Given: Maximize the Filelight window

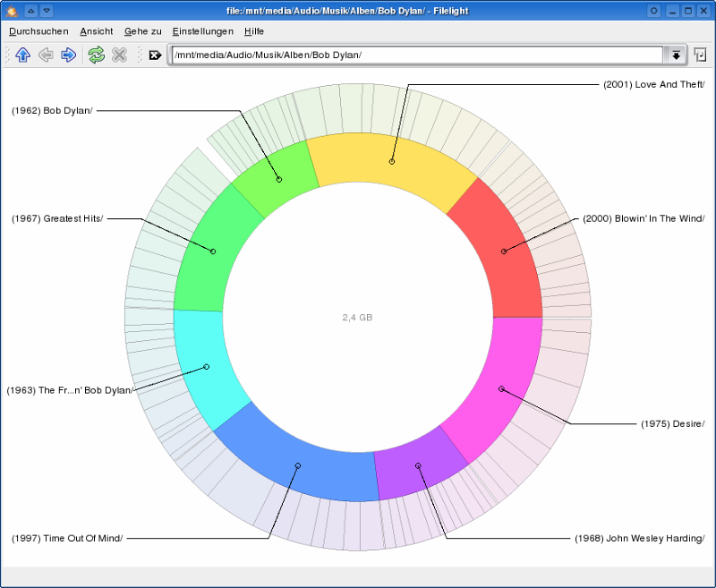Looking at the screenshot, I should click(688, 11).
